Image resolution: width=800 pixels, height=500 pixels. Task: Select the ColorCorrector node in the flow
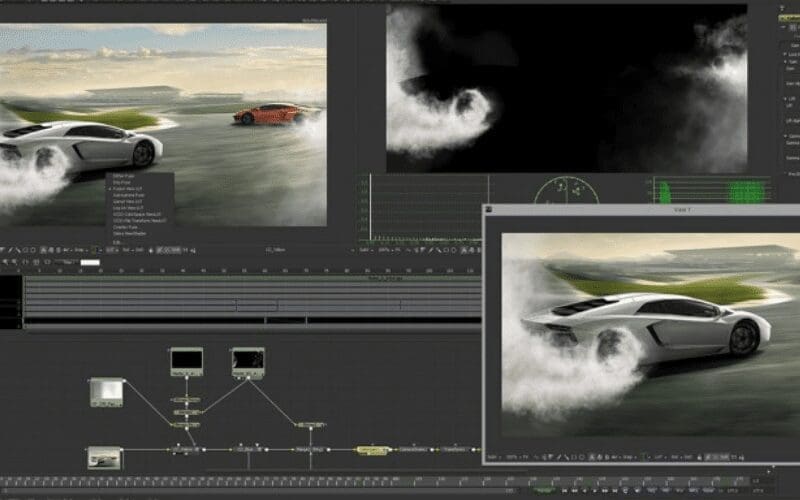412,449
